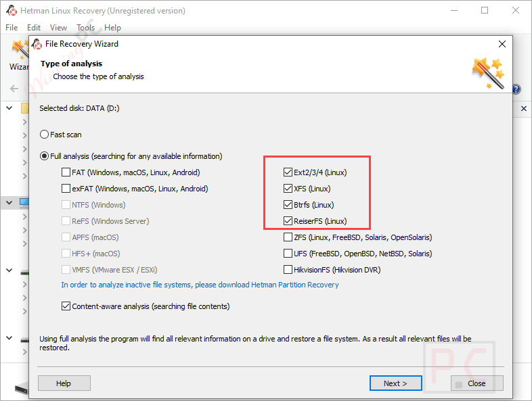
Task: Select the Full analysis radio button
Action: [45, 156]
